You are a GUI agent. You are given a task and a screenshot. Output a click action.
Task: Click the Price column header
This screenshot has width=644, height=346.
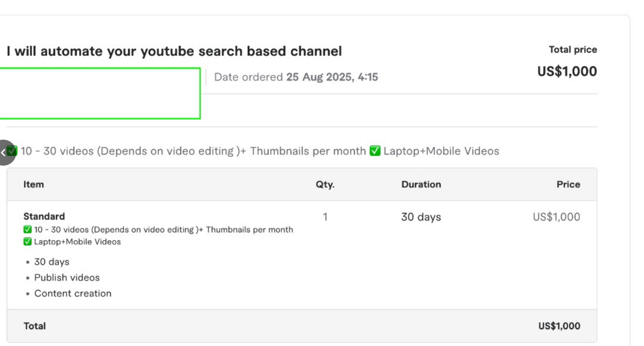568,184
